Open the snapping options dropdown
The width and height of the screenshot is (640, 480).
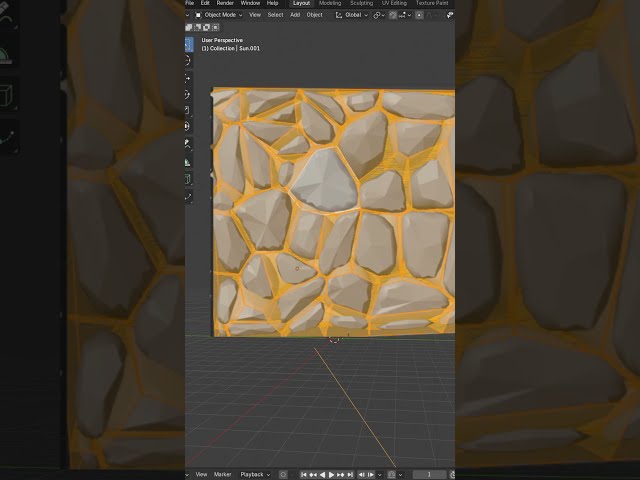point(405,15)
